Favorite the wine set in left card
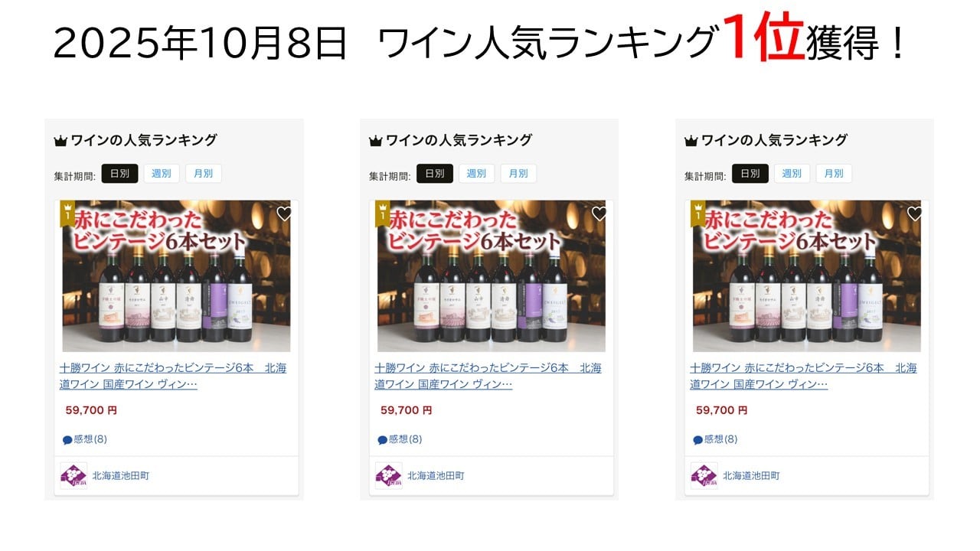The height and width of the screenshot is (551, 980). click(x=284, y=214)
